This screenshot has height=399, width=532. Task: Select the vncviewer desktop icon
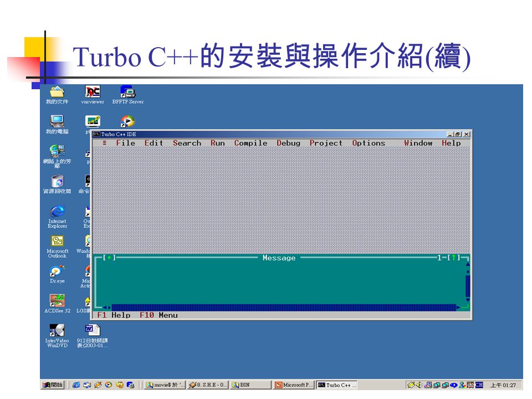[93, 95]
